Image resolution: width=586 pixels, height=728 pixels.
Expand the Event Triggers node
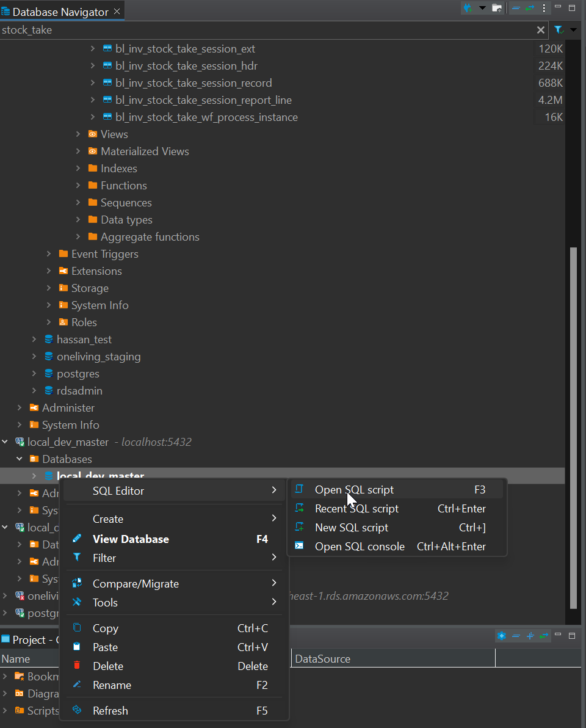point(49,253)
